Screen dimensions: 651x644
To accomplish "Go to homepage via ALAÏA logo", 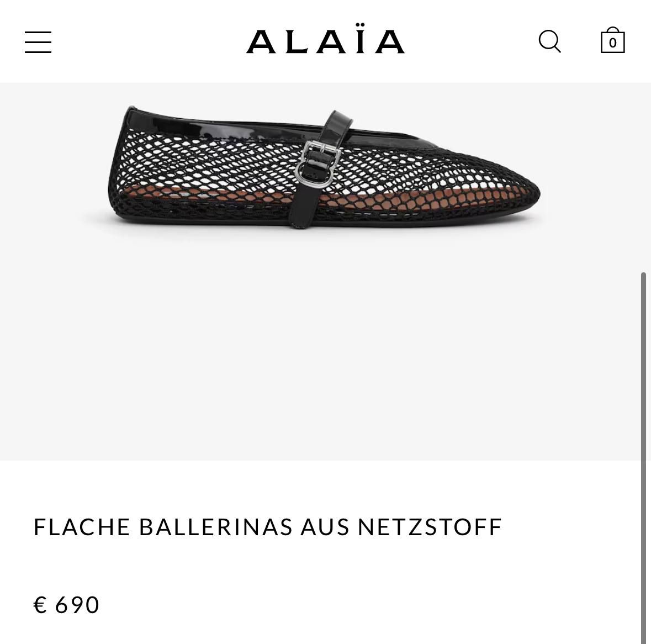I will (325, 41).
